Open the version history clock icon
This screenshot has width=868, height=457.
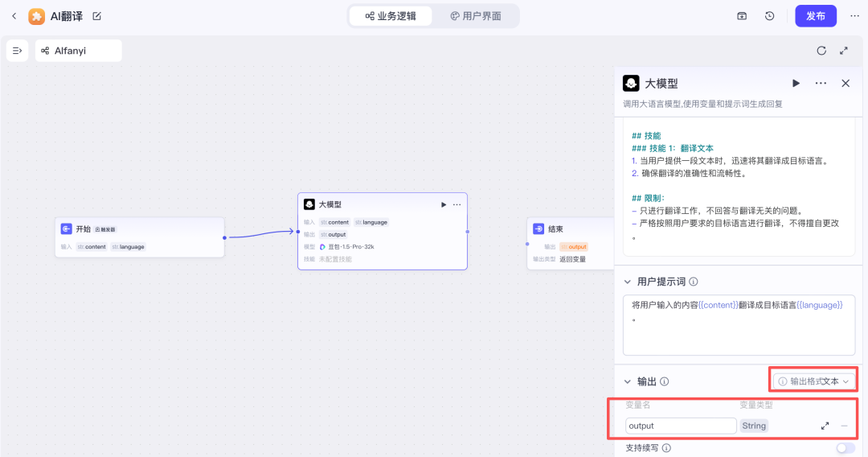click(769, 16)
